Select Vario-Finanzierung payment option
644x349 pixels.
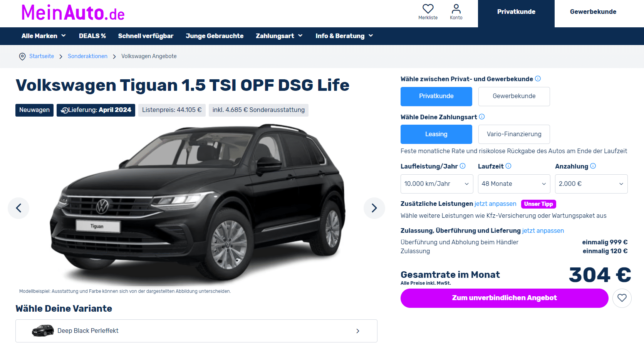514,134
